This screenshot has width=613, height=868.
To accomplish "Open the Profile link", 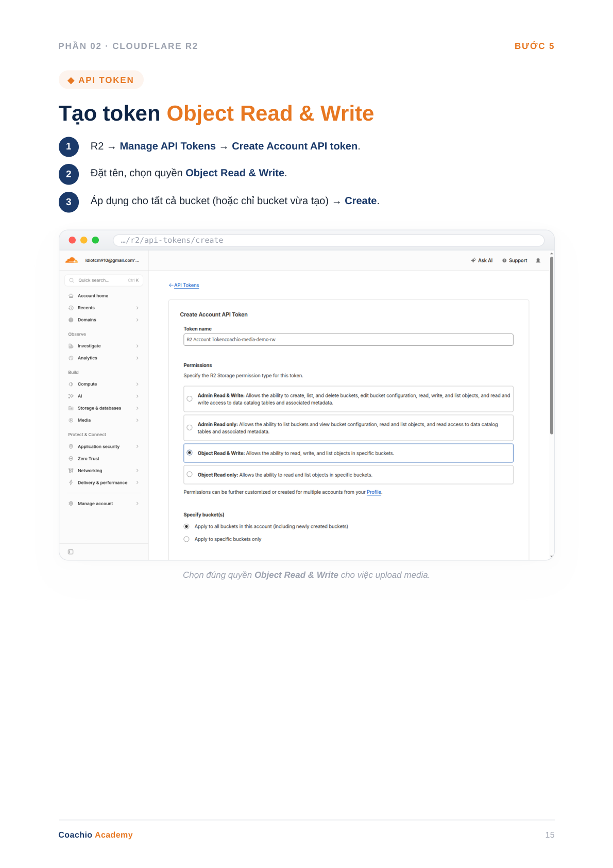I will (x=374, y=492).
